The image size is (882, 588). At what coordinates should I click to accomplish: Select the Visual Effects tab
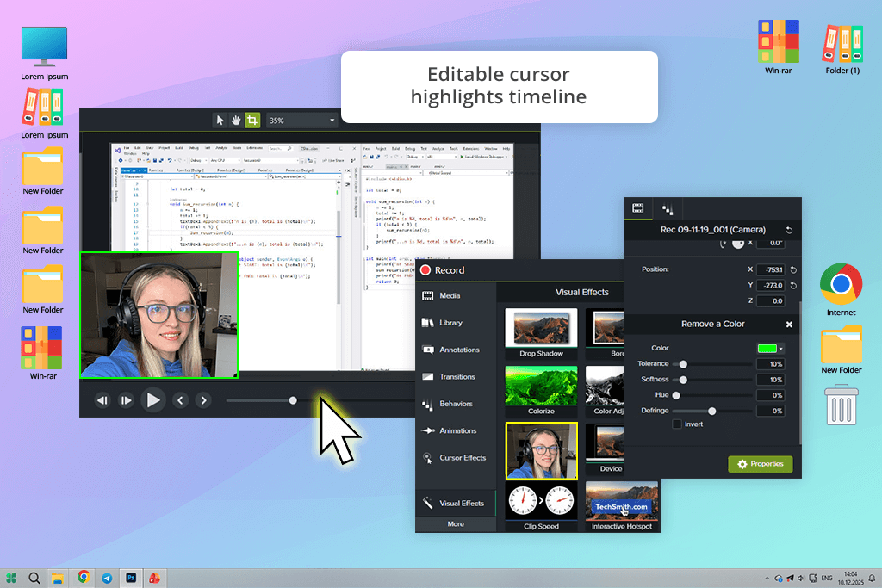coord(455,503)
